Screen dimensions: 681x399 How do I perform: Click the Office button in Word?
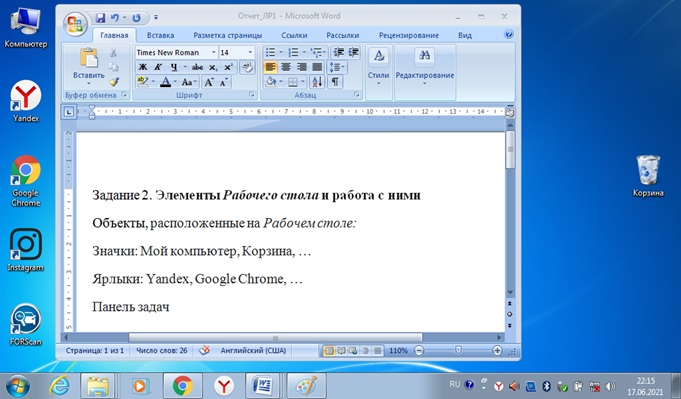[x=75, y=23]
